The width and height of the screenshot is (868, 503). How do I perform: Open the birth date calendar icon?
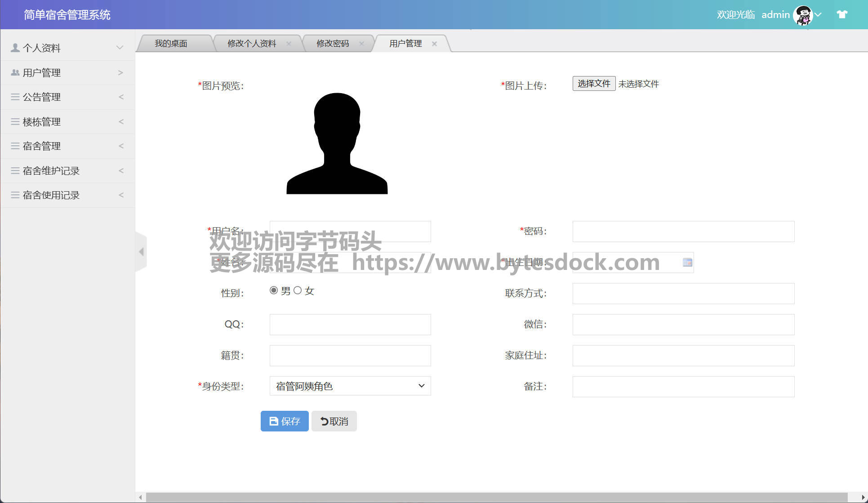tap(687, 262)
